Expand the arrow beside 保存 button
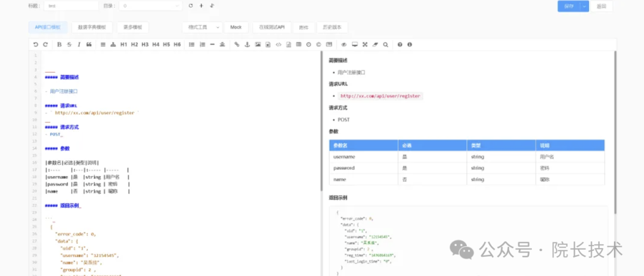Screen dimensions: 644x276 (x=584, y=6)
